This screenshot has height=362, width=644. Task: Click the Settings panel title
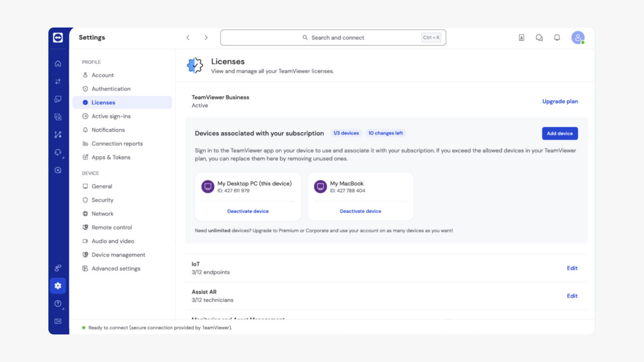92,38
